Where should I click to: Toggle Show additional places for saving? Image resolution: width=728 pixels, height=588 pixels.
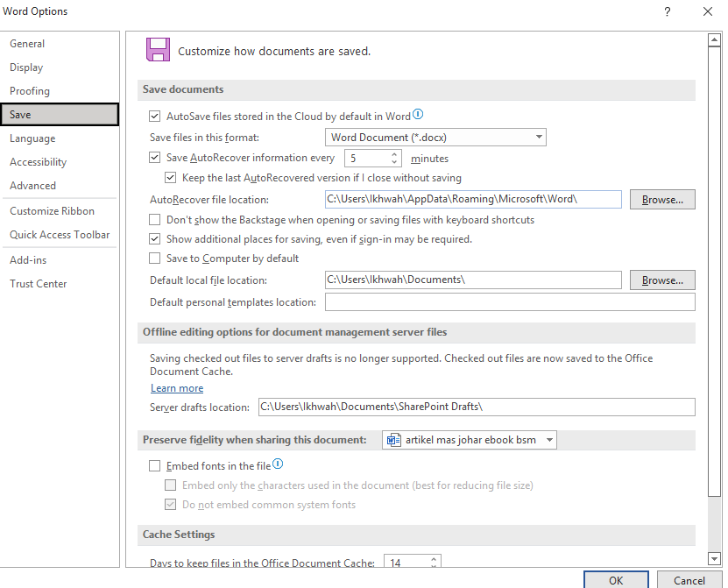(x=154, y=238)
